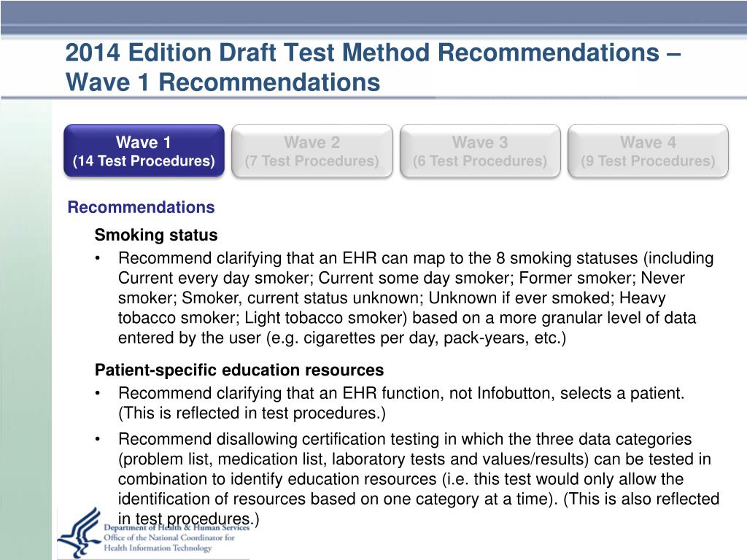Click the blue header banner
Viewport: 747px width, 560px height.
pyautogui.click(x=373, y=17)
